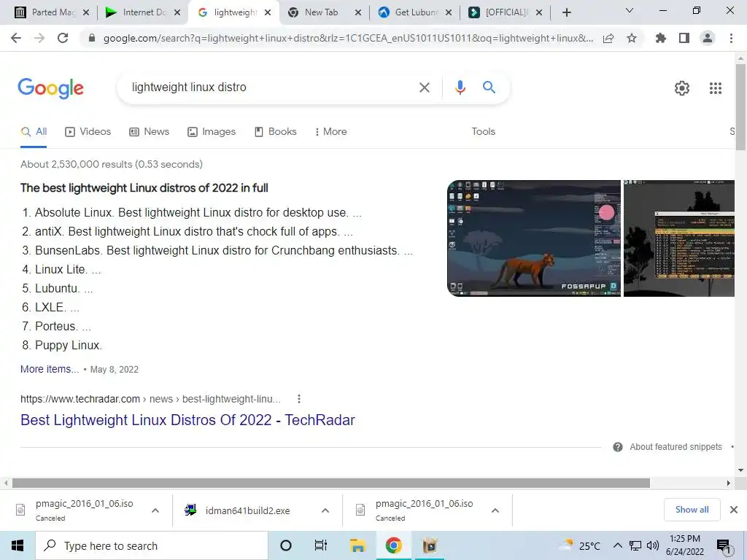Close the [OFFICIAL] tab
The image size is (747, 560).
[539, 12]
